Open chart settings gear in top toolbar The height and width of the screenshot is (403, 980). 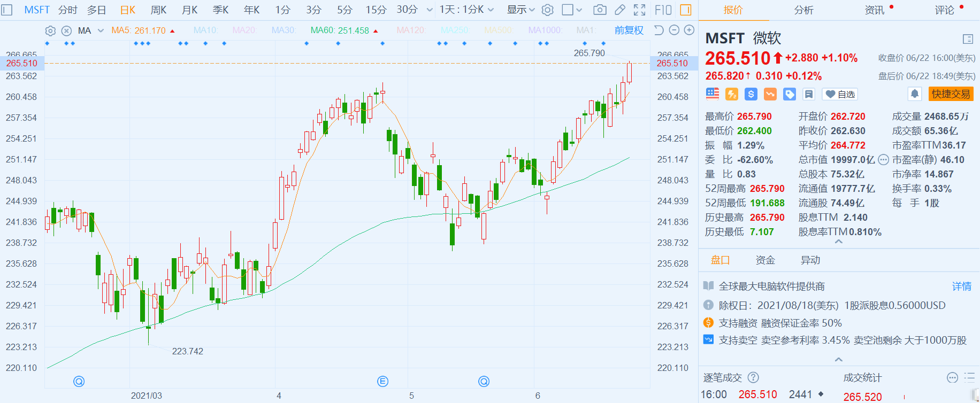click(x=547, y=10)
